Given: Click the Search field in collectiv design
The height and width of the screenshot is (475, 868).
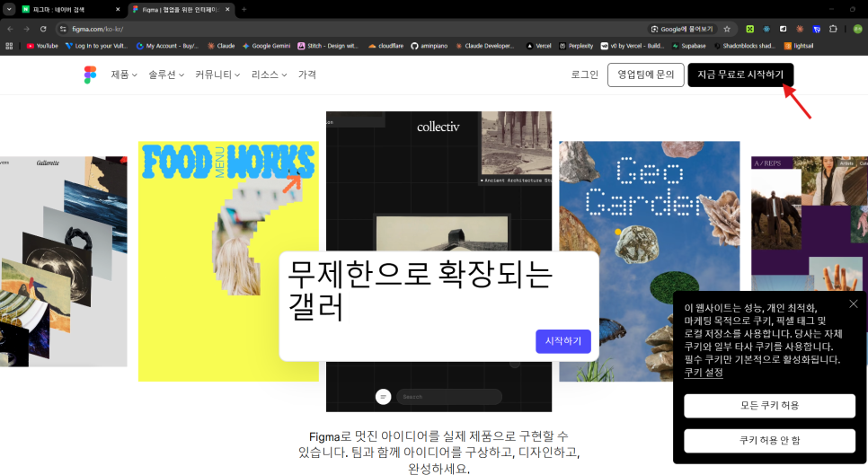Looking at the screenshot, I should pyautogui.click(x=449, y=397).
